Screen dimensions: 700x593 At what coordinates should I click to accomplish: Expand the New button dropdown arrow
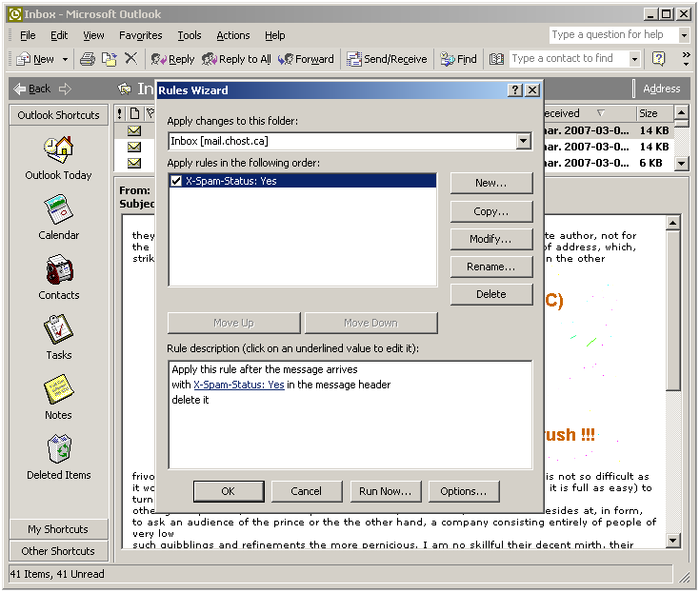(x=65, y=59)
